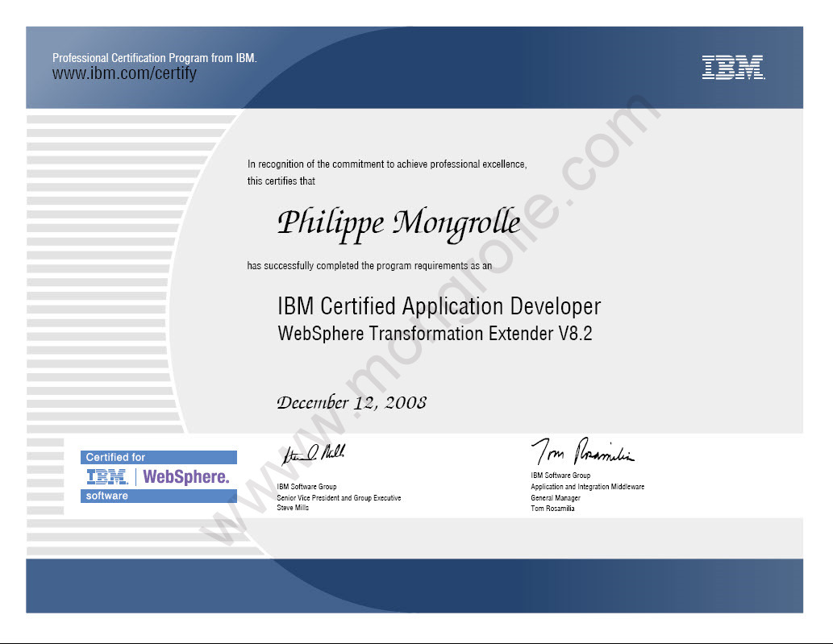Screen dimensions: 833x644
Task: Click the 'Certified for' banner above the IBM logo
Action: pyautogui.click(x=158, y=456)
